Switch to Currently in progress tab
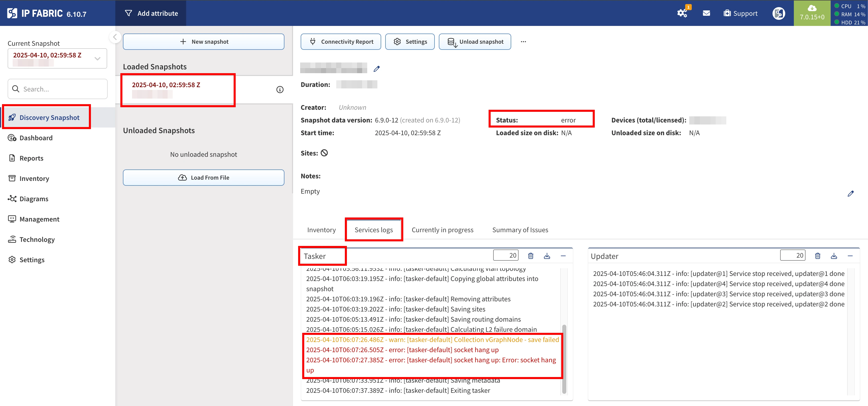868x406 pixels. click(442, 230)
